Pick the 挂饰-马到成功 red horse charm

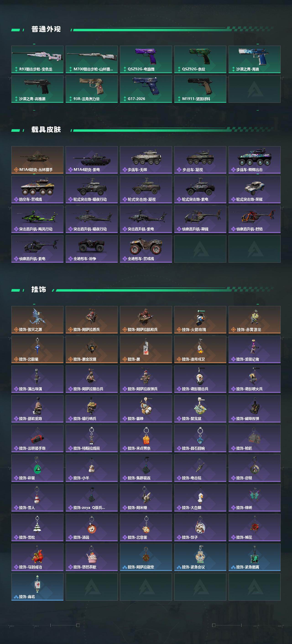37,557
